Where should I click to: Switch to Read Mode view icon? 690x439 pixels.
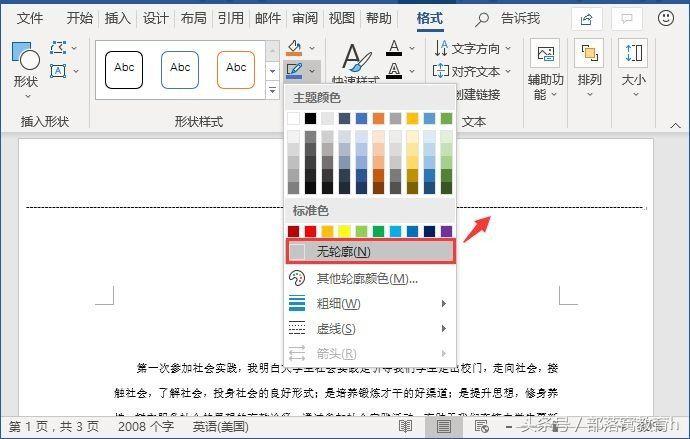tap(405, 426)
